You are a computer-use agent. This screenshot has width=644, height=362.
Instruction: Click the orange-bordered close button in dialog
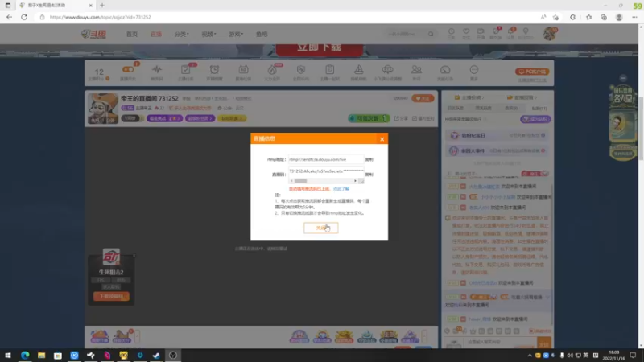[x=320, y=228]
